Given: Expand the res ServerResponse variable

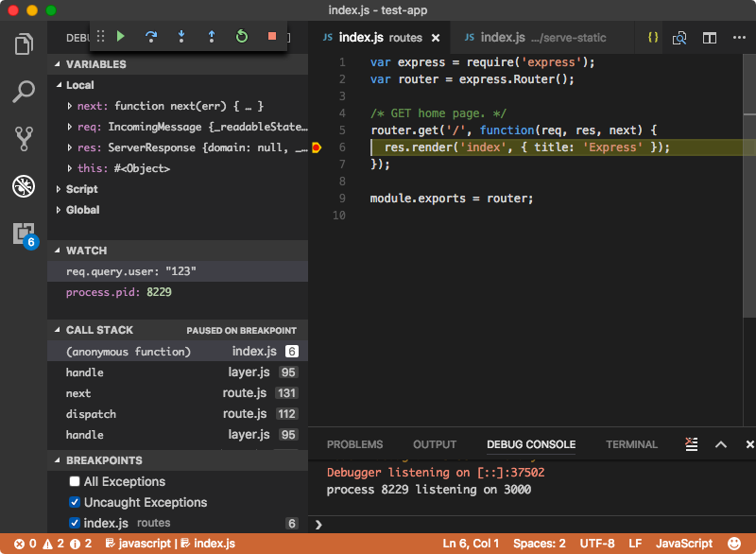Looking at the screenshot, I should tap(70, 147).
